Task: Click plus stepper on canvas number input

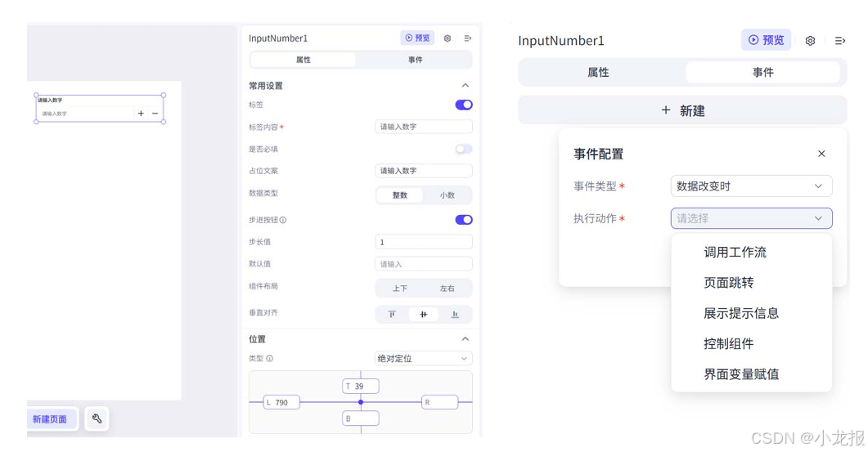Action: (x=141, y=114)
